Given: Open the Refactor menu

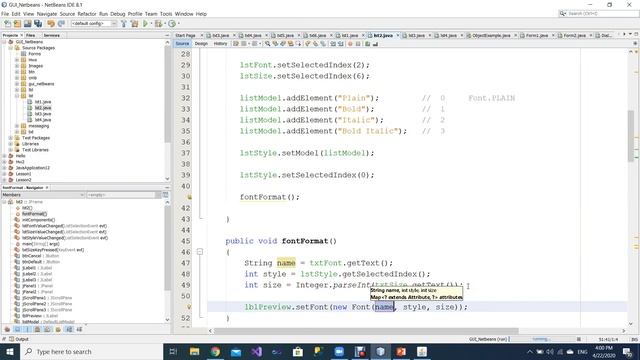Looking at the screenshot, I should [87, 14].
